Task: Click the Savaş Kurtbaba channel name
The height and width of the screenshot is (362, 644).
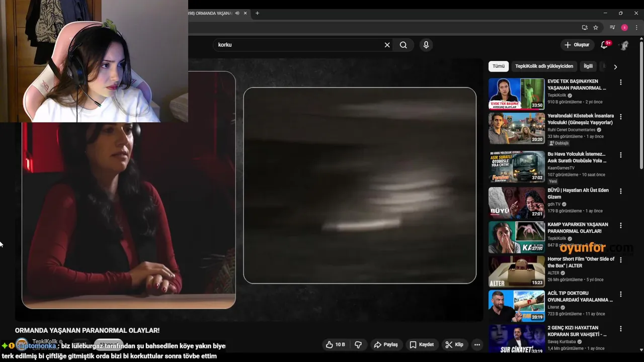Action: tap(562, 342)
